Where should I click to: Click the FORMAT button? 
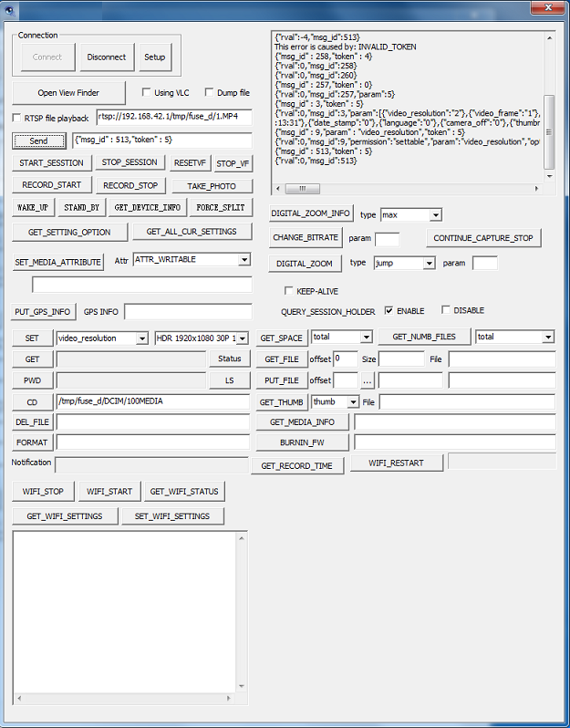(x=32, y=443)
